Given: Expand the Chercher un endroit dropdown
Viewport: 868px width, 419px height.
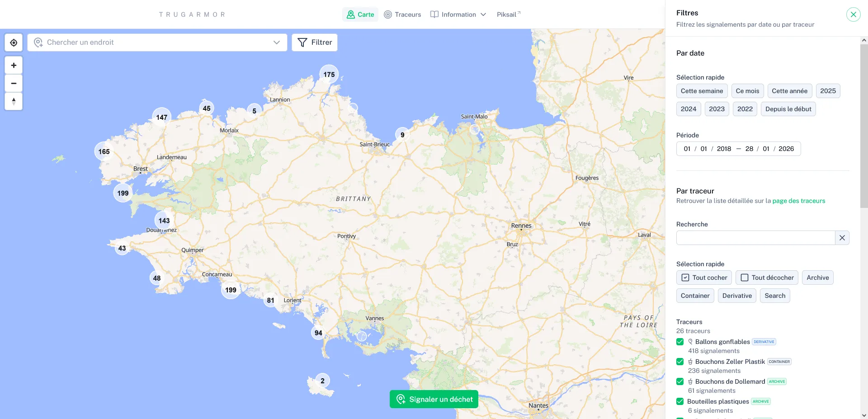Looking at the screenshot, I should (276, 42).
